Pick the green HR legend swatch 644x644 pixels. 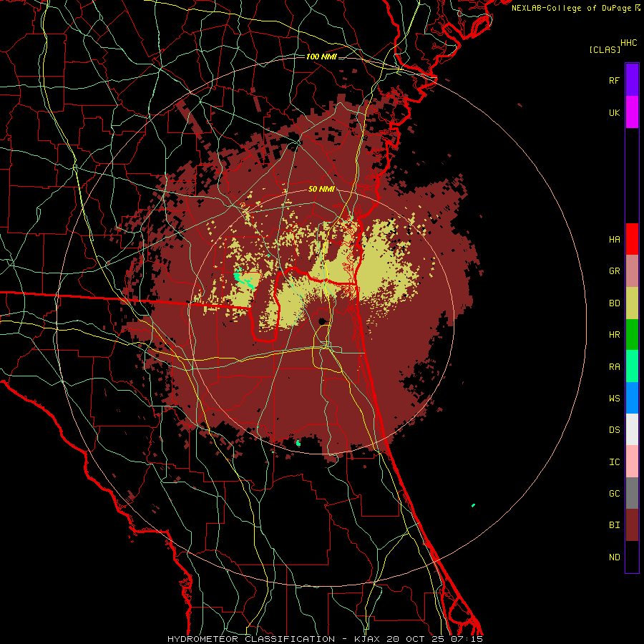(632, 334)
